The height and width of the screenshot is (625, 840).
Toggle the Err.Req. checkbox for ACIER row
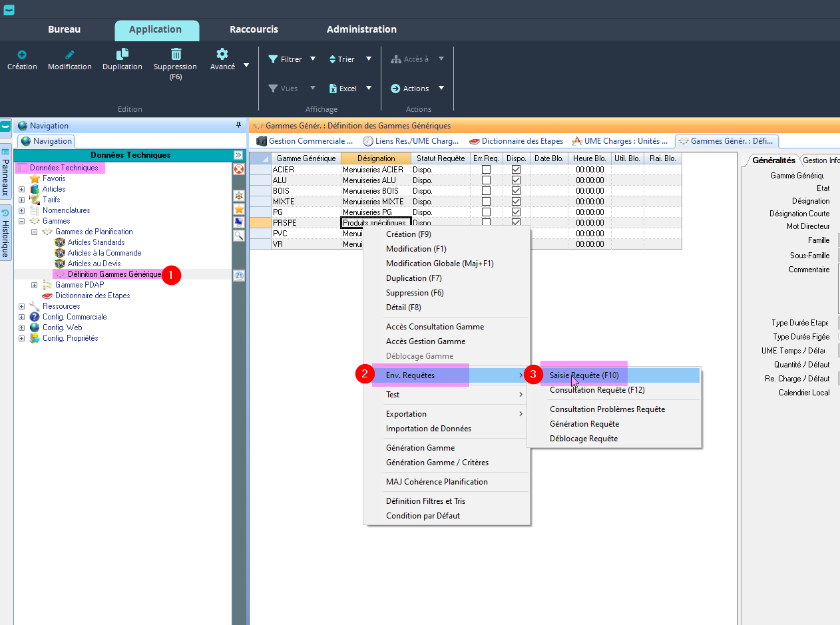pos(487,170)
